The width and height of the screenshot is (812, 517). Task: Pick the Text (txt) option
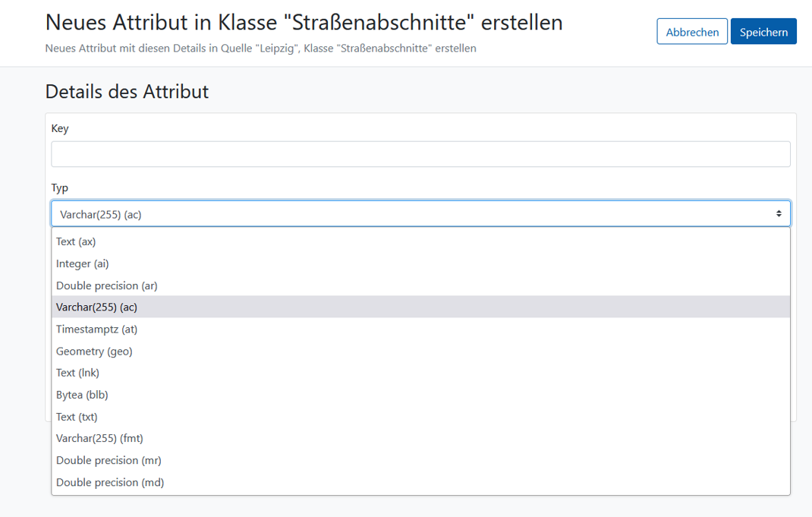coord(420,417)
